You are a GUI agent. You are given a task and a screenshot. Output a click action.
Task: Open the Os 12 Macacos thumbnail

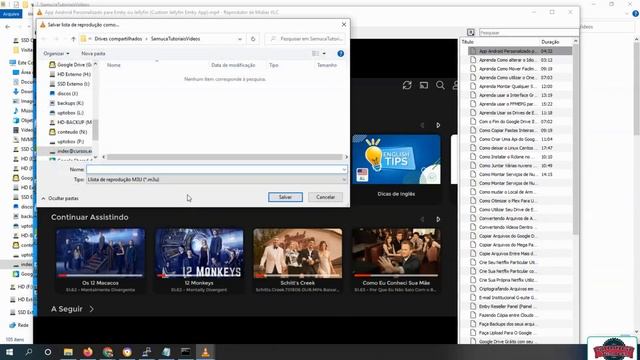(x=100, y=253)
